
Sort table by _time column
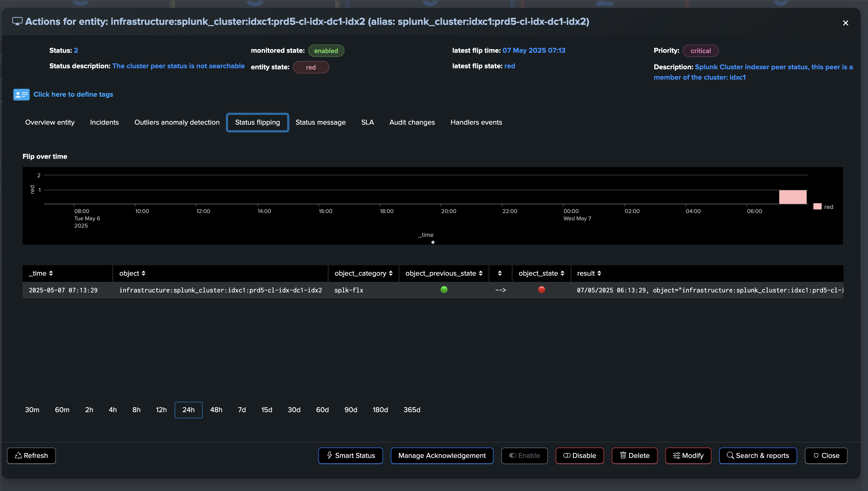click(x=41, y=274)
